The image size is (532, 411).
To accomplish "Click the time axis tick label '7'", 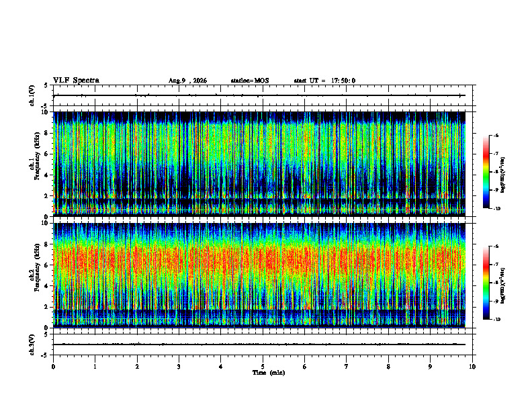I will 347,367.
